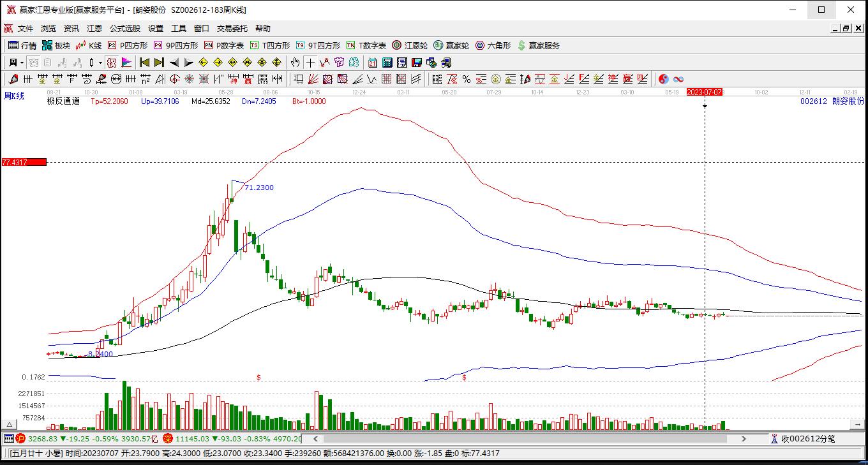
Task: Click the 周K线 chart label
Action: [14, 96]
